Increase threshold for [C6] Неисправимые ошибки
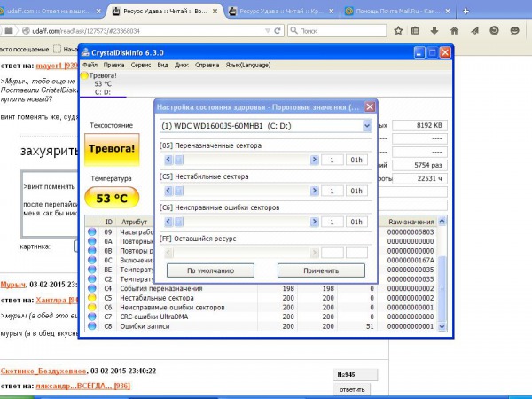 coord(315,222)
